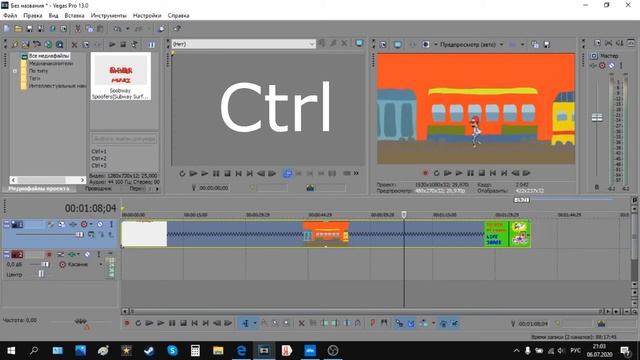Click Split Screen View icon in preview

426,44
